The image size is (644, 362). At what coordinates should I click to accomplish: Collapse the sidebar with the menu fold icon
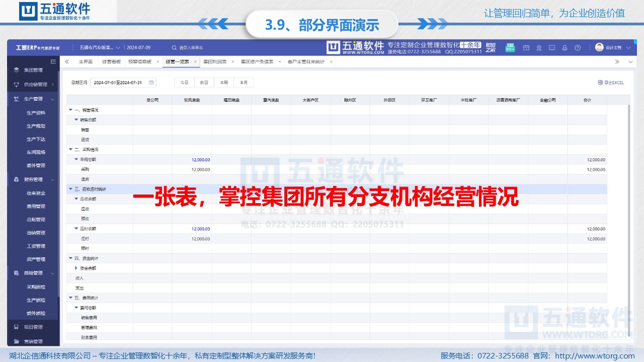53,61
